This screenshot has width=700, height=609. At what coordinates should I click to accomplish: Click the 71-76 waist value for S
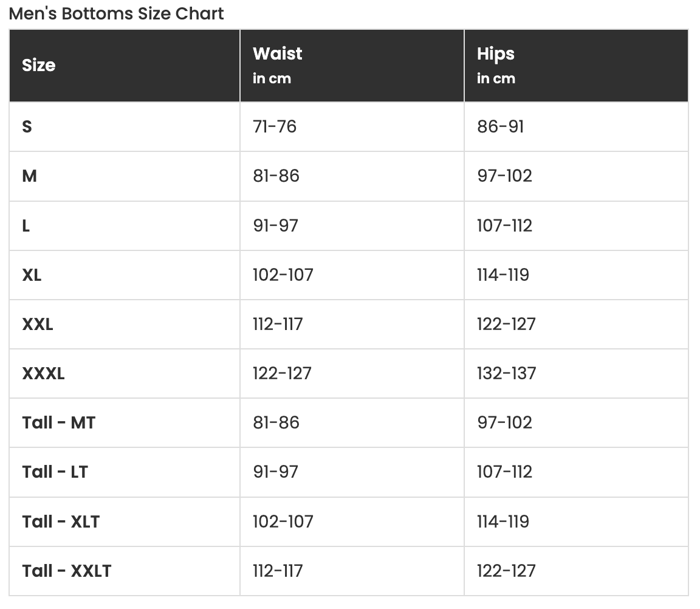click(275, 126)
